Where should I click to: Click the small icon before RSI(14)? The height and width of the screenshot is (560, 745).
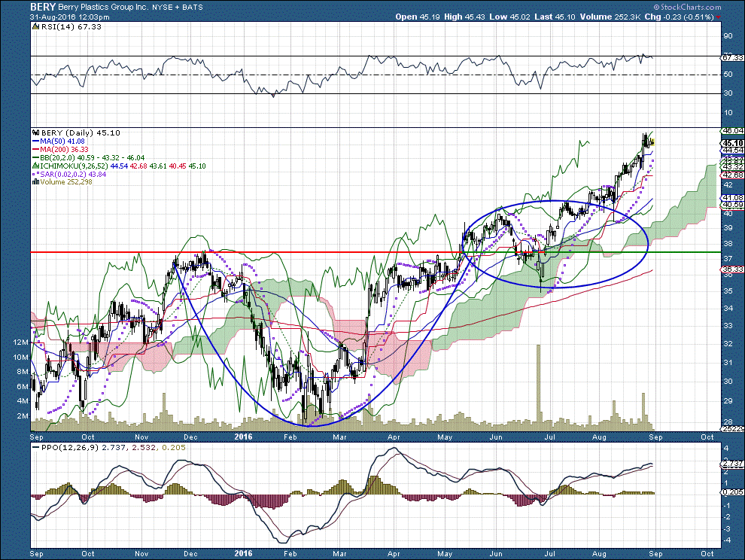pyautogui.click(x=35, y=27)
